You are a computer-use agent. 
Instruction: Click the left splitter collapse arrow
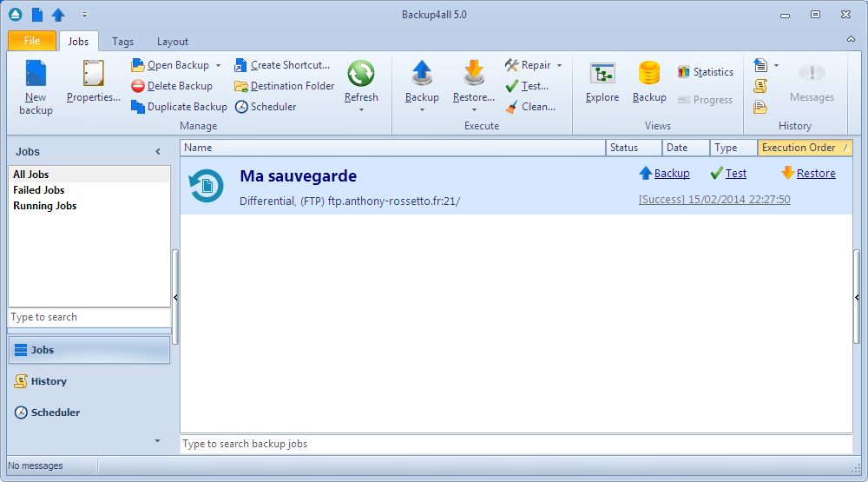point(175,298)
